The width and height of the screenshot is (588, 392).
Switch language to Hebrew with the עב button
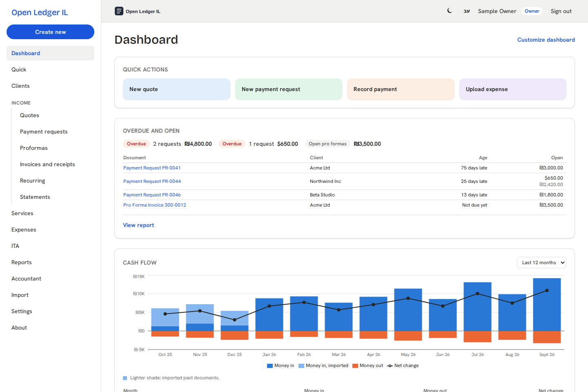pos(467,11)
